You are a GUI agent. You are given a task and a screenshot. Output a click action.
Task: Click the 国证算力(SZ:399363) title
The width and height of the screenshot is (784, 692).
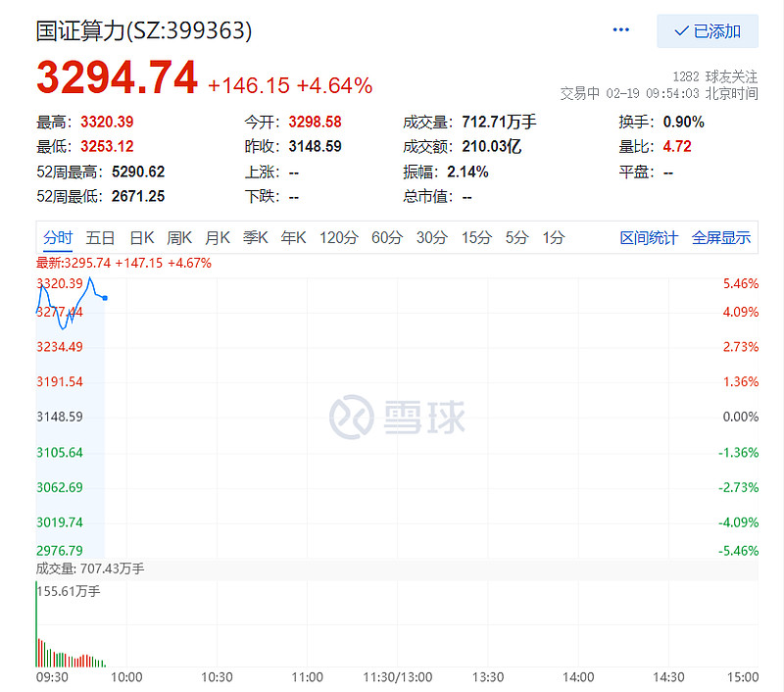144,30
